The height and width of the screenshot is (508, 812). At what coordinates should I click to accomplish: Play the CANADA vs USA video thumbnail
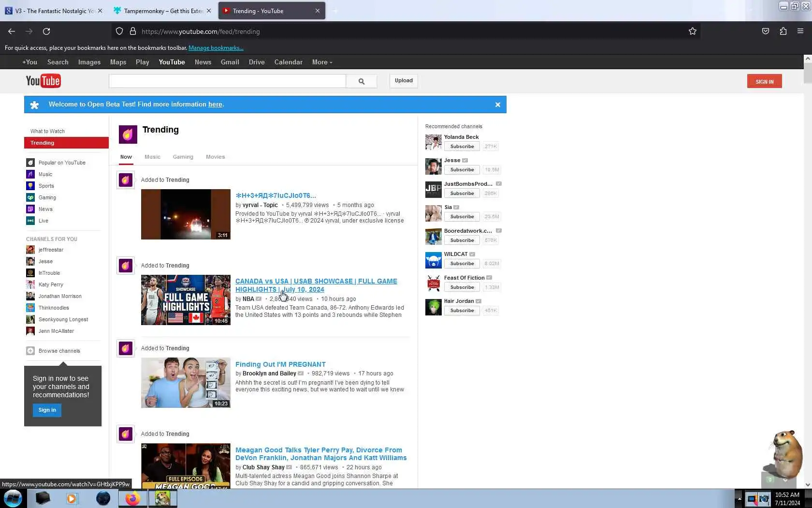186,300
